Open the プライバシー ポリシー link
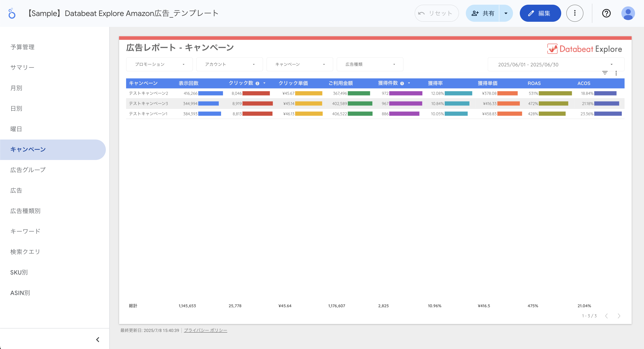 tap(205, 330)
